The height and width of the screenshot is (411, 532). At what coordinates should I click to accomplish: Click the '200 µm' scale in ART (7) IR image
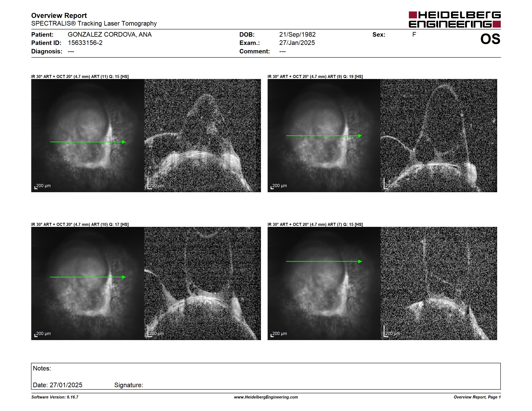pyautogui.click(x=279, y=334)
